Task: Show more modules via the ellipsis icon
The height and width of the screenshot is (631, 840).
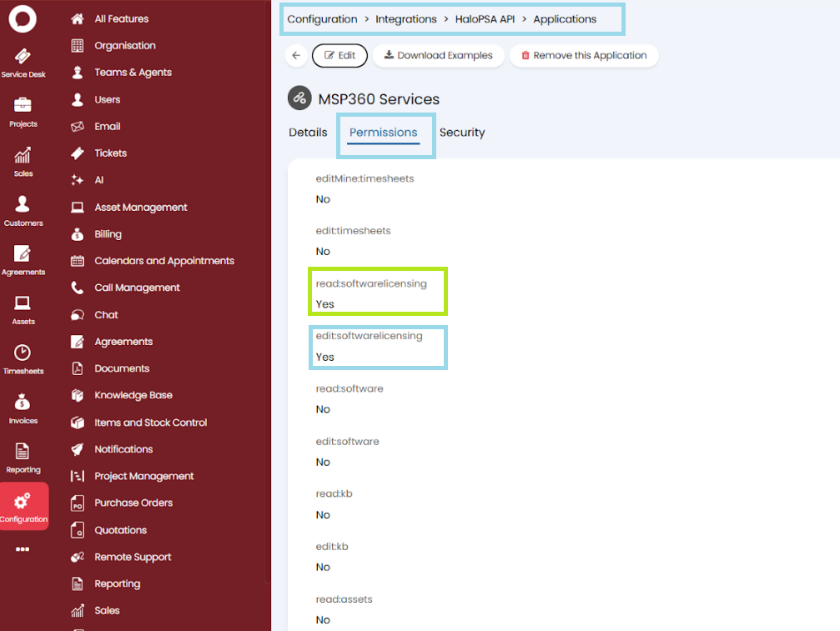Action: [x=23, y=549]
